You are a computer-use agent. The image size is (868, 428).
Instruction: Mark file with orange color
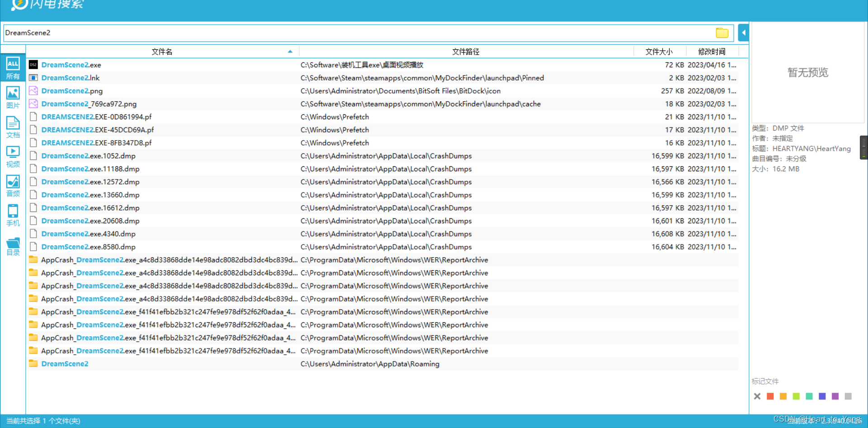click(x=783, y=396)
